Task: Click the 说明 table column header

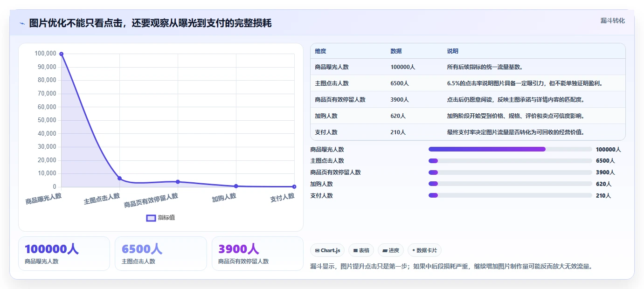Action: [x=452, y=51]
